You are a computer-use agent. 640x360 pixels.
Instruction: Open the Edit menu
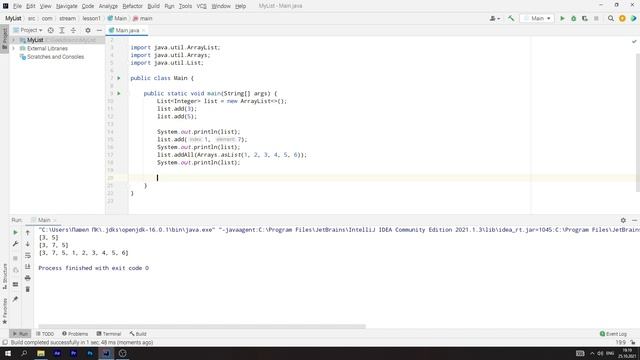click(31, 6)
